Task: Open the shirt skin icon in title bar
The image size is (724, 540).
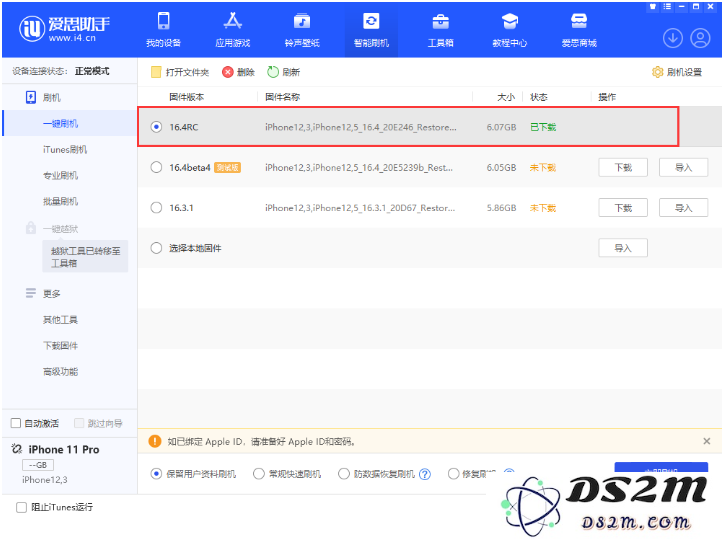Action: [x=653, y=6]
